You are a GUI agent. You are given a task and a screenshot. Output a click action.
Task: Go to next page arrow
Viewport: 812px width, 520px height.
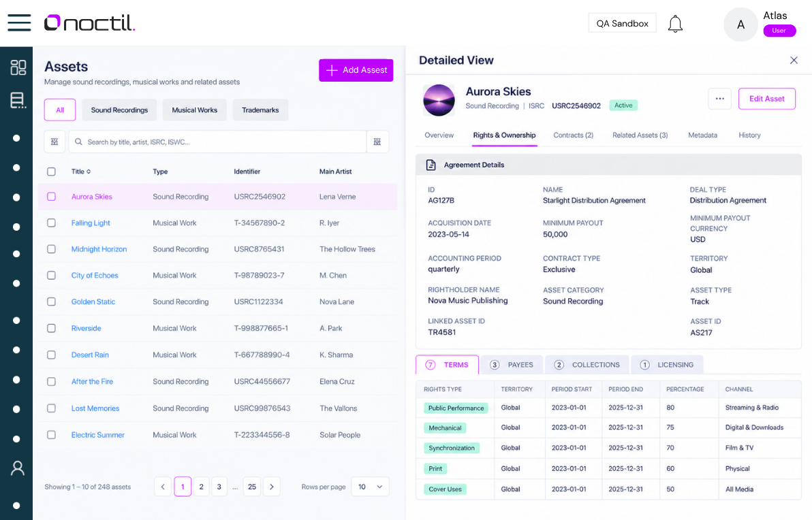tap(272, 487)
